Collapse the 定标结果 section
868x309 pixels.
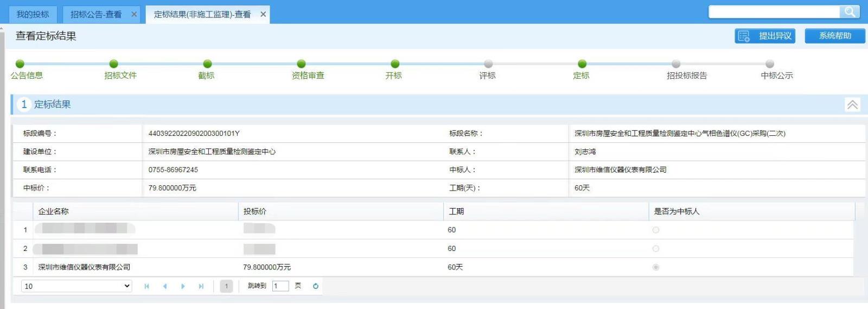point(852,105)
